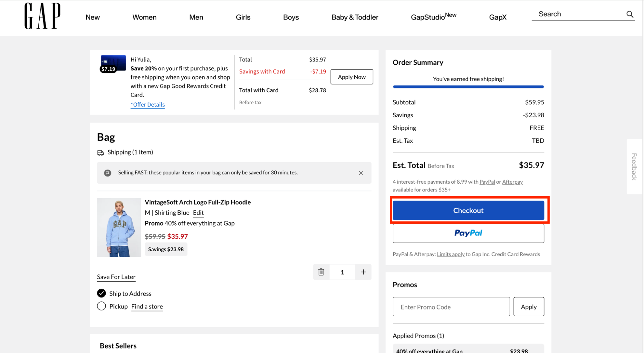Dismiss the Selling FAST notice
This screenshot has width=644, height=353.
click(360, 173)
